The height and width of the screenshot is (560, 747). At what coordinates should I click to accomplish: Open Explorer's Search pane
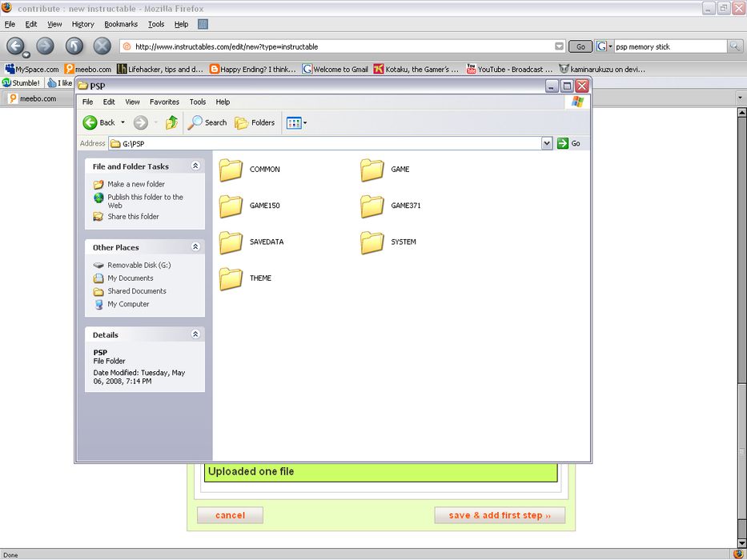click(207, 123)
